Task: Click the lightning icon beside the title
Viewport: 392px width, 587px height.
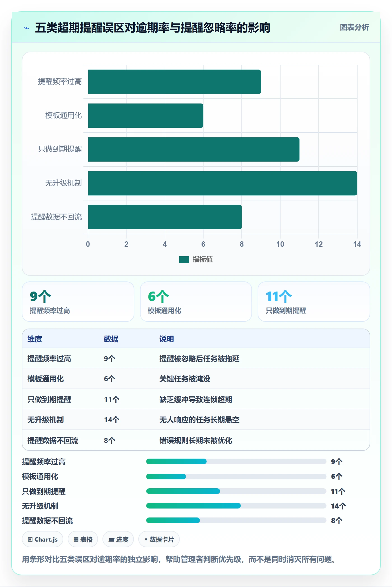Action: 27,28
